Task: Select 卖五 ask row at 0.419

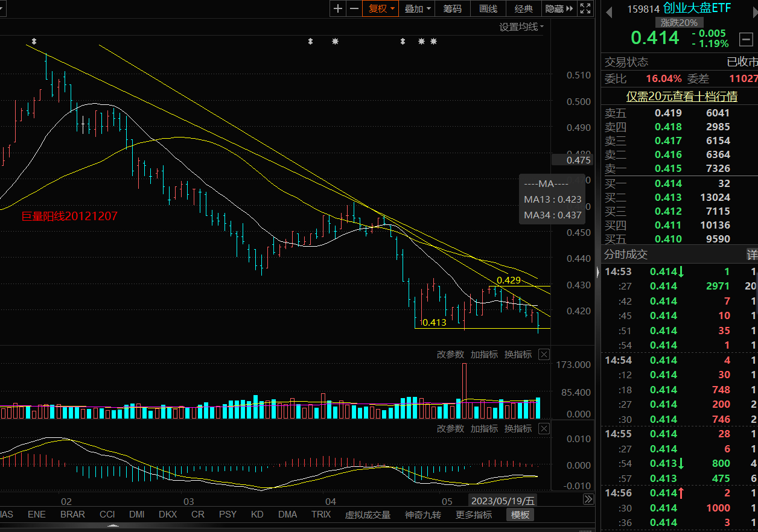Action: pos(680,113)
